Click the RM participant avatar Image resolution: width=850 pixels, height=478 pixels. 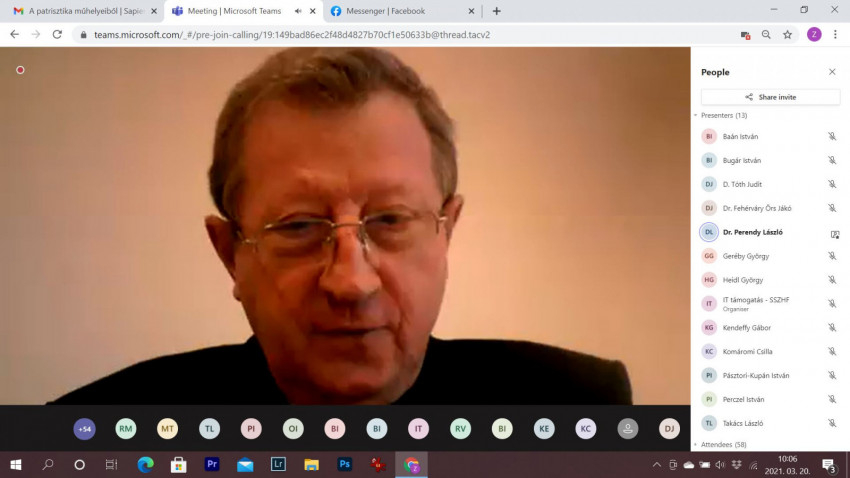pyautogui.click(x=126, y=429)
